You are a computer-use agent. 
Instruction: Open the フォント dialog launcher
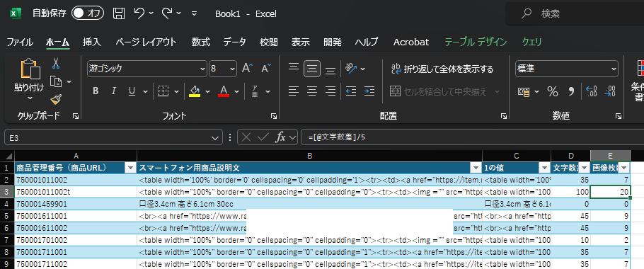(x=274, y=117)
